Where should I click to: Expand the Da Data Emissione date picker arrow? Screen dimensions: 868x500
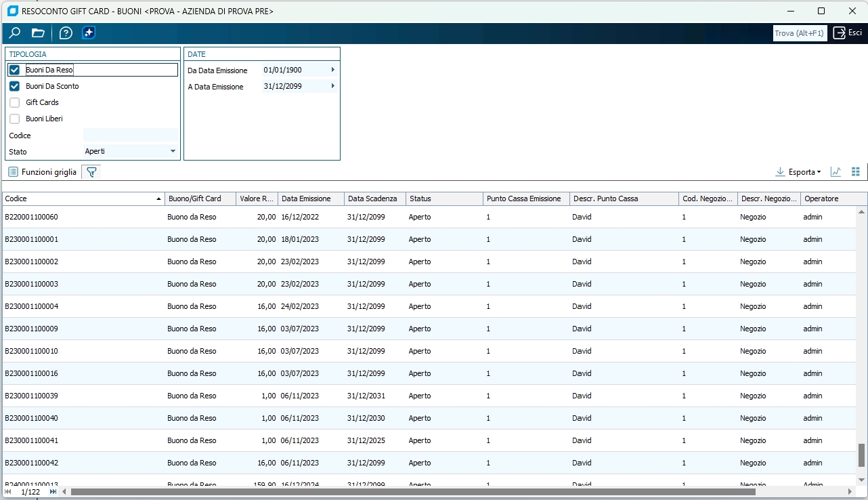click(332, 70)
